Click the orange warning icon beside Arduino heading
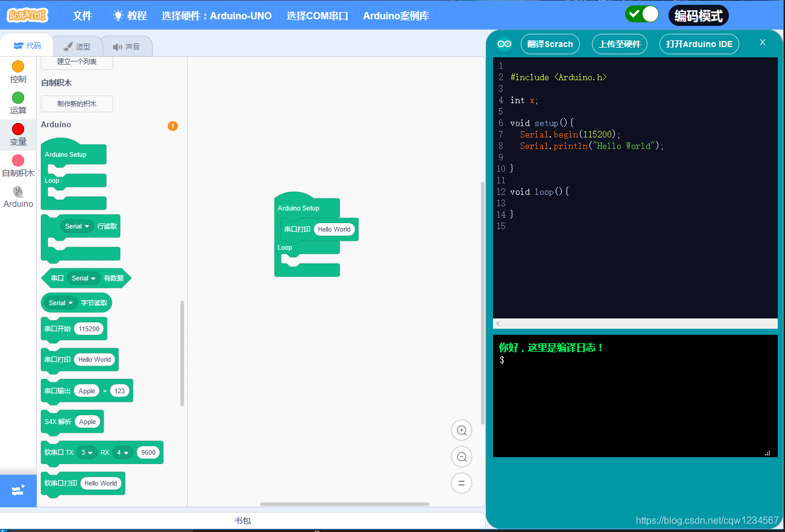This screenshot has width=785, height=532. coord(173,126)
